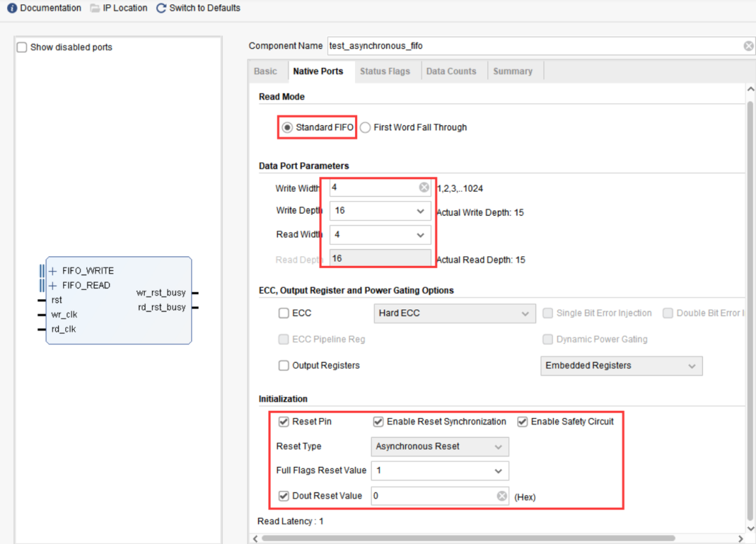Click the horizontal scrollbar at panel bottom

click(x=468, y=538)
